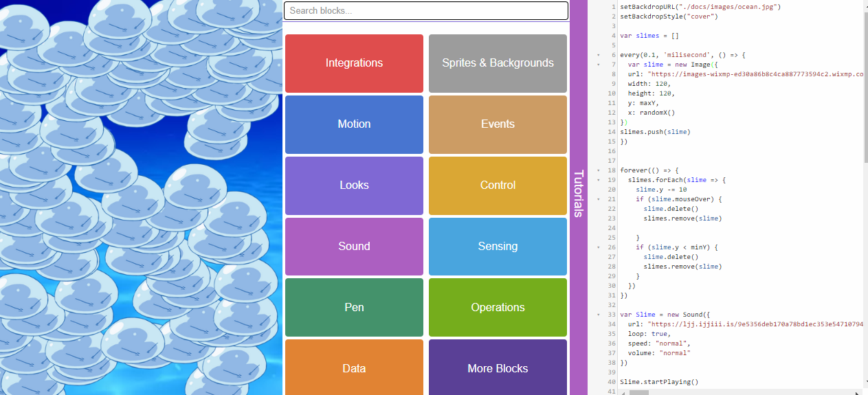The height and width of the screenshot is (395, 868).
Task: Open the Looks block category
Action: tap(354, 185)
